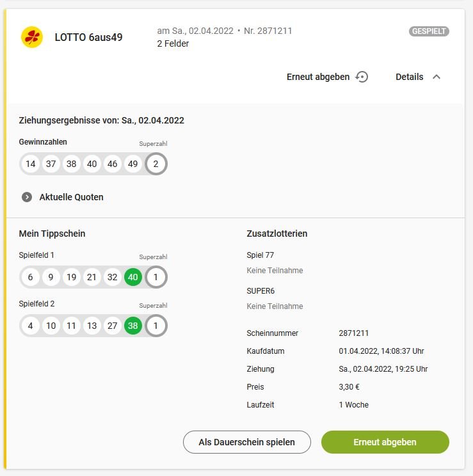The height and width of the screenshot is (476, 473).
Task: Click number 27 in Spielfeld 2
Action: click(113, 326)
